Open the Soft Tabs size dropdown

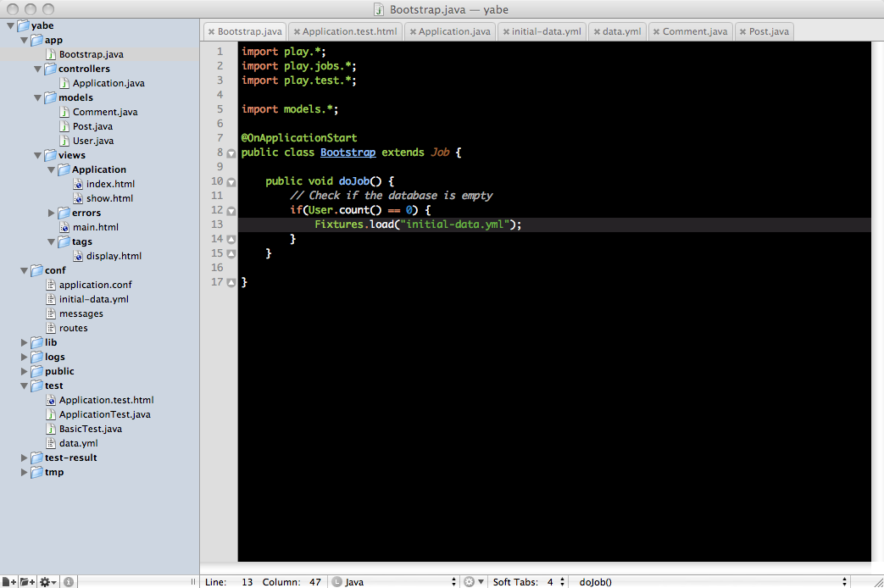(555, 582)
